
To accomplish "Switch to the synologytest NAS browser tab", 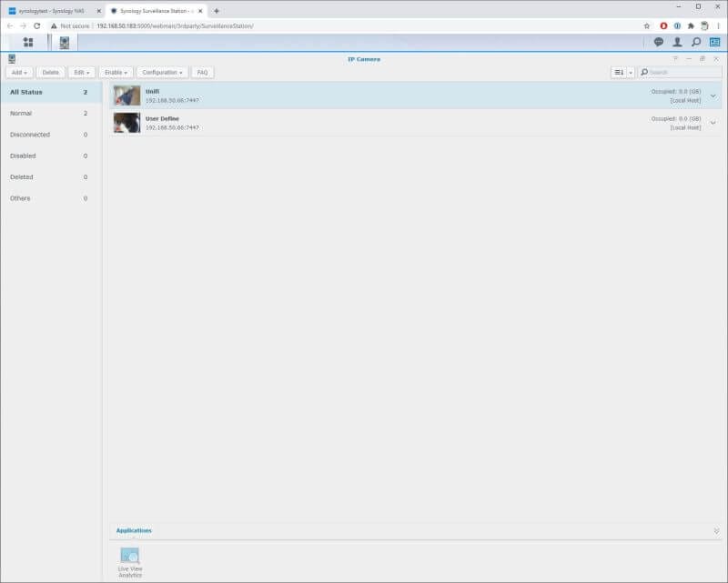I will (x=50, y=10).
